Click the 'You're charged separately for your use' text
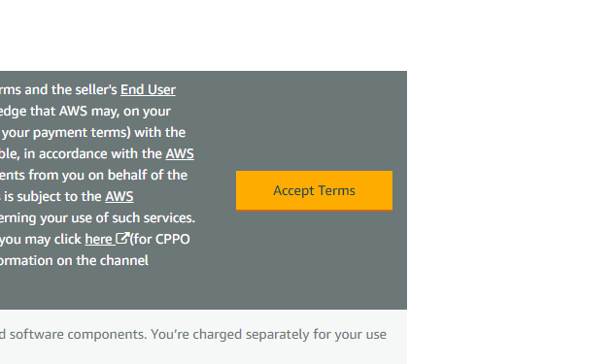 tap(268, 334)
